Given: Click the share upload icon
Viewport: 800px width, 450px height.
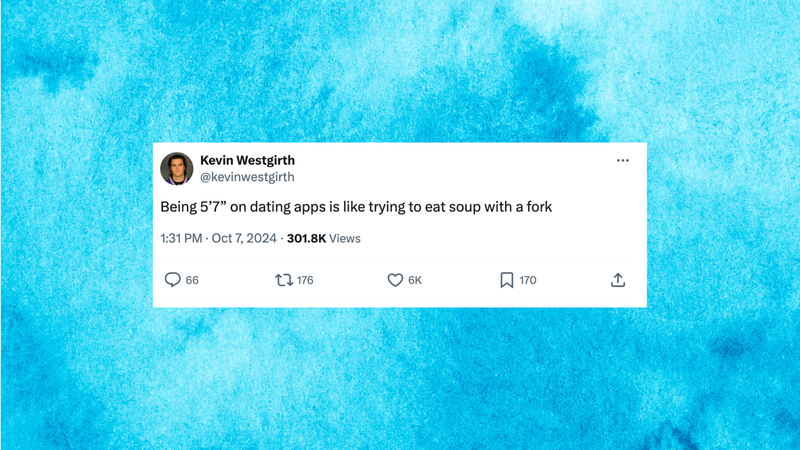Looking at the screenshot, I should click(618, 280).
